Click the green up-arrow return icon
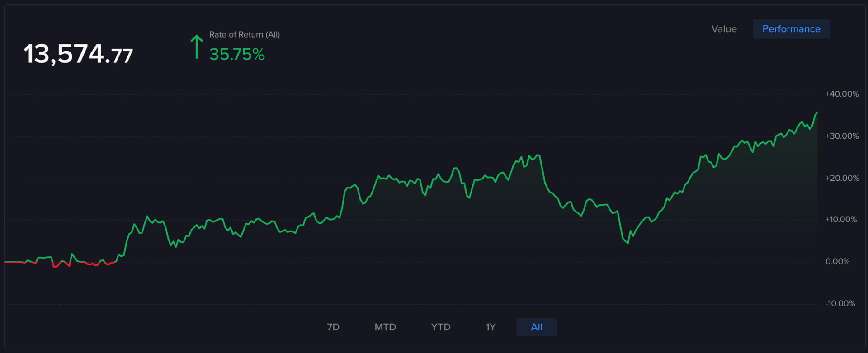This screenshot has height=353, width=868. (196, 47)
